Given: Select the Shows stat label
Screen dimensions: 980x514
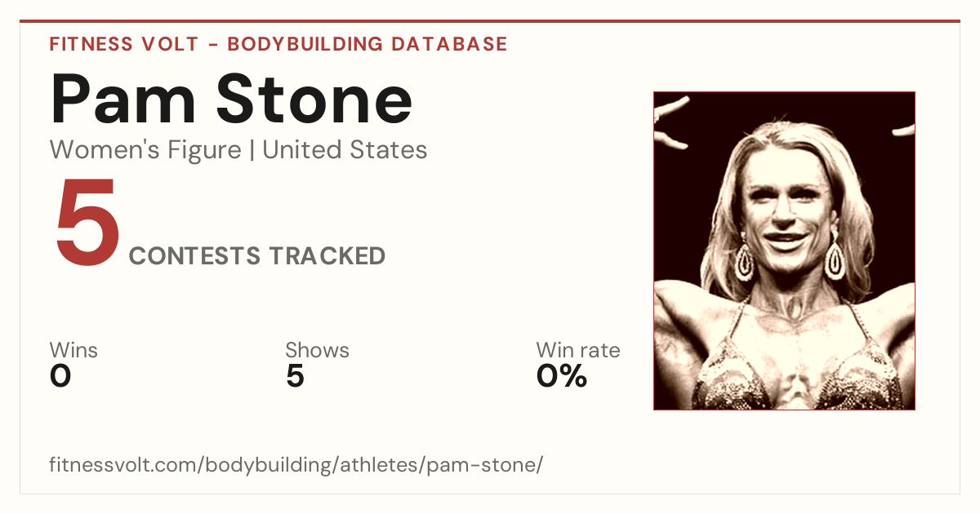Looking at the screenshot, I should (x=317, y=351).
